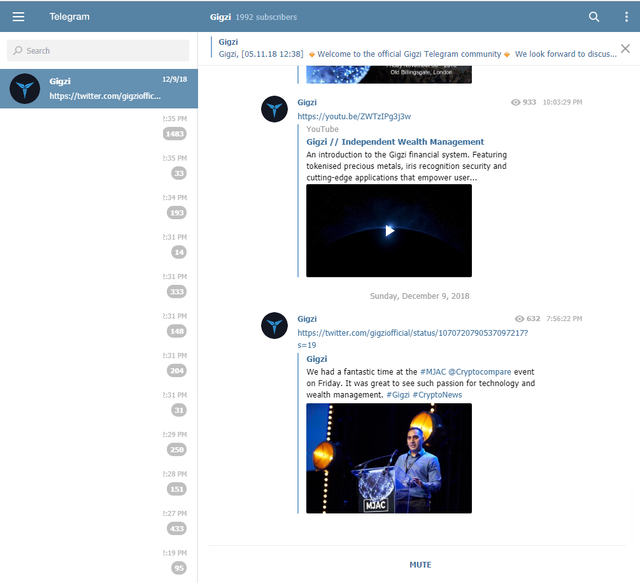Viewport: 640px width, 583px height.
Task: Open chat with 1483 unread badge
Action: pos(99,128)
